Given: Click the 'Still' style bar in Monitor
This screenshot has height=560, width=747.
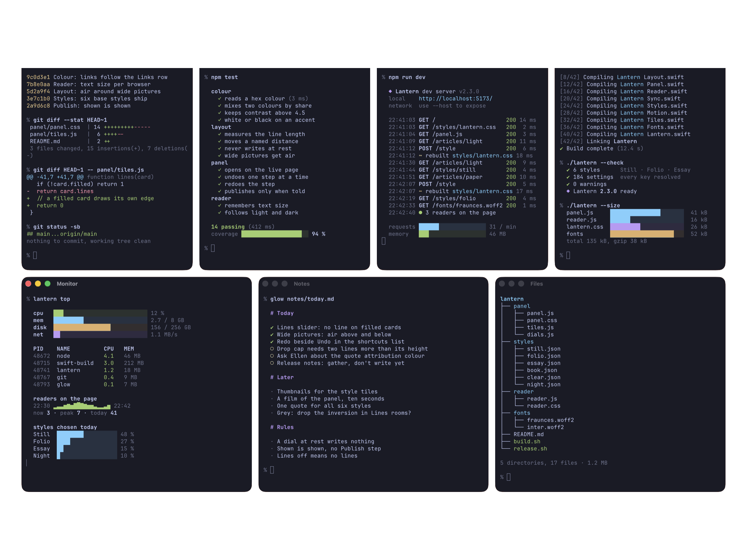Looking at the screenshot, I should click(x=87, y=434).
